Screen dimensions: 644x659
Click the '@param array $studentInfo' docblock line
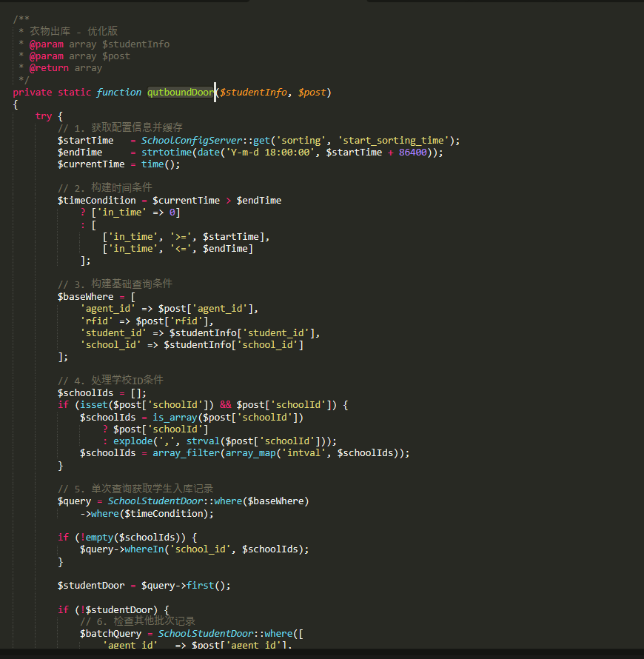pyautogui.click(x=99, y=44)
